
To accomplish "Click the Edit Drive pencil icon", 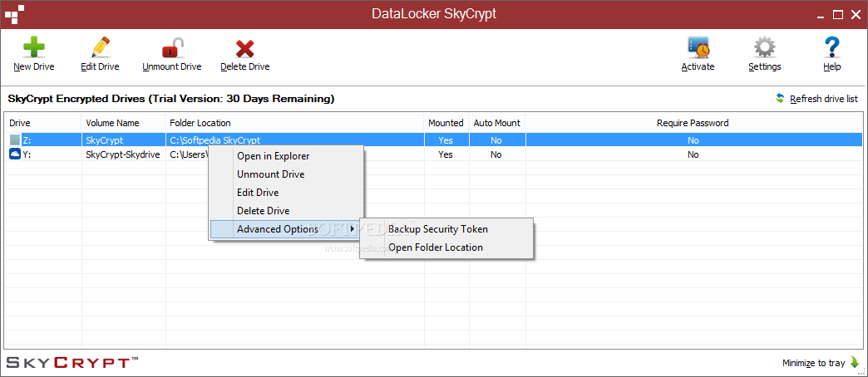I will click(100, 47).
